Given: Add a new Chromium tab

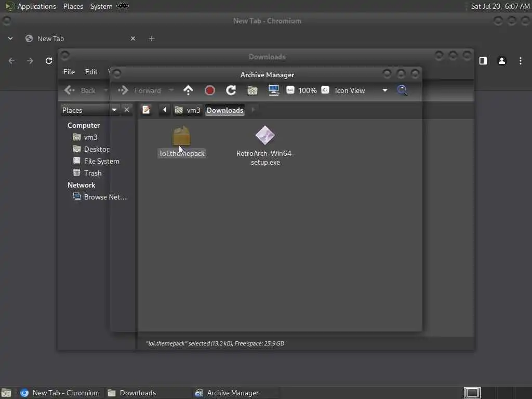Looking at the screenshot, I should 152,38.
